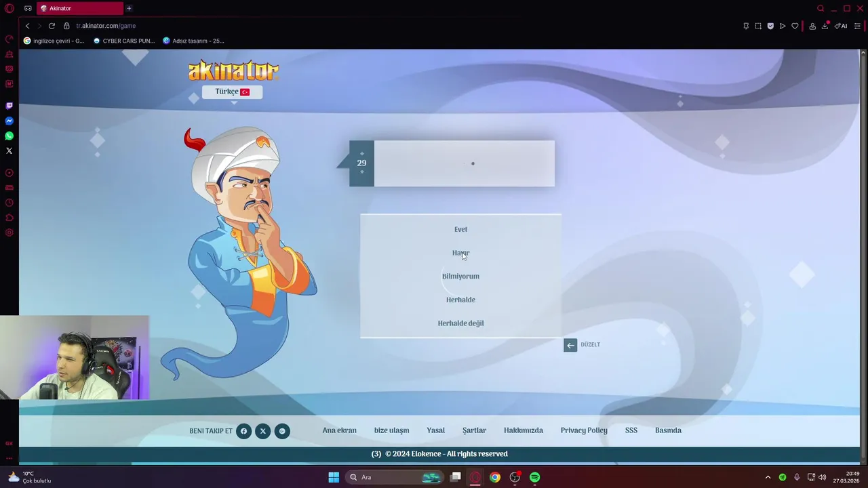Take a snapshot with the capture icon

[x=758, y=26]
